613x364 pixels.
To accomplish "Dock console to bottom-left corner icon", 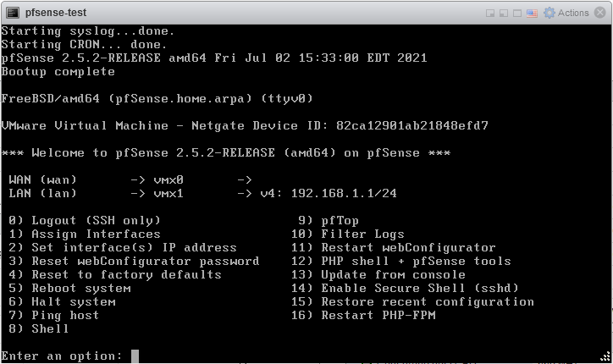I will point(504,13).
